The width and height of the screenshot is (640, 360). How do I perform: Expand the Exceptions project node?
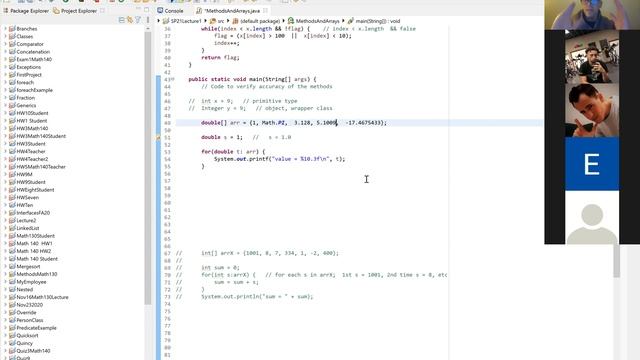5,67
